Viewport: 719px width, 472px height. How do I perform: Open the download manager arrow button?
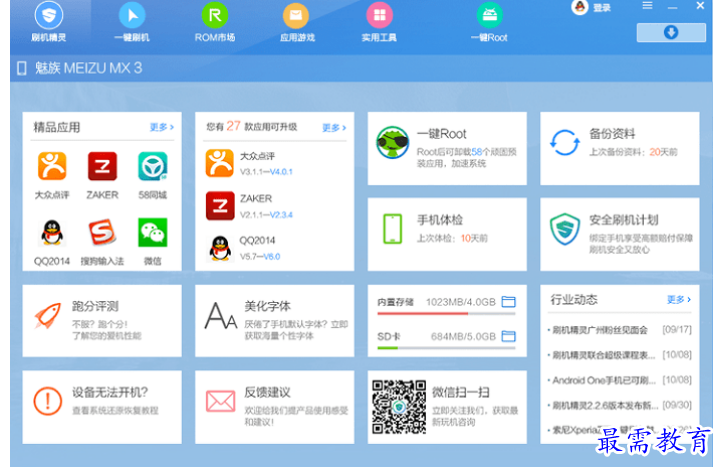[671, 33]
